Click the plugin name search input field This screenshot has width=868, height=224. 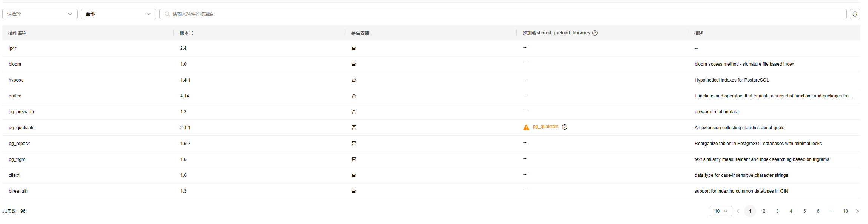[x=506, y=14]
